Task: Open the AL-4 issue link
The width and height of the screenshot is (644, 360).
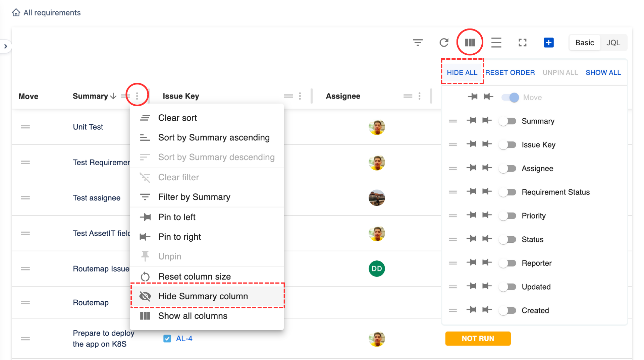Action: (x=184, y=339)
